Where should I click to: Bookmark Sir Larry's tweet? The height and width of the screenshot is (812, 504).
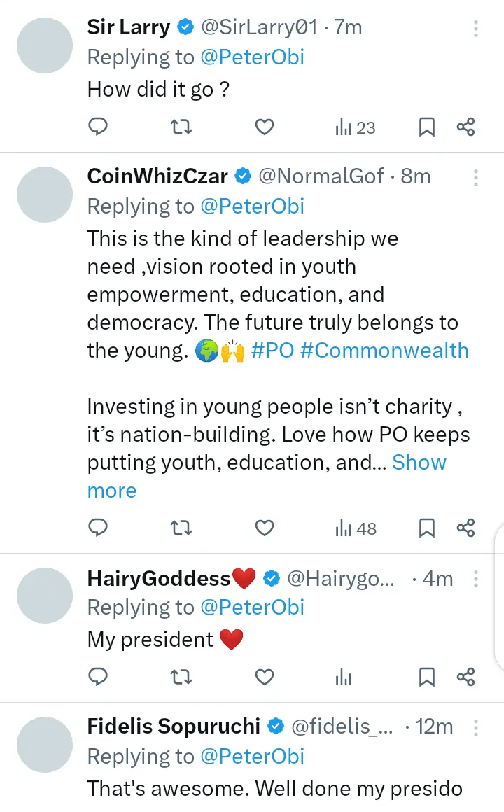pos(426,127)
